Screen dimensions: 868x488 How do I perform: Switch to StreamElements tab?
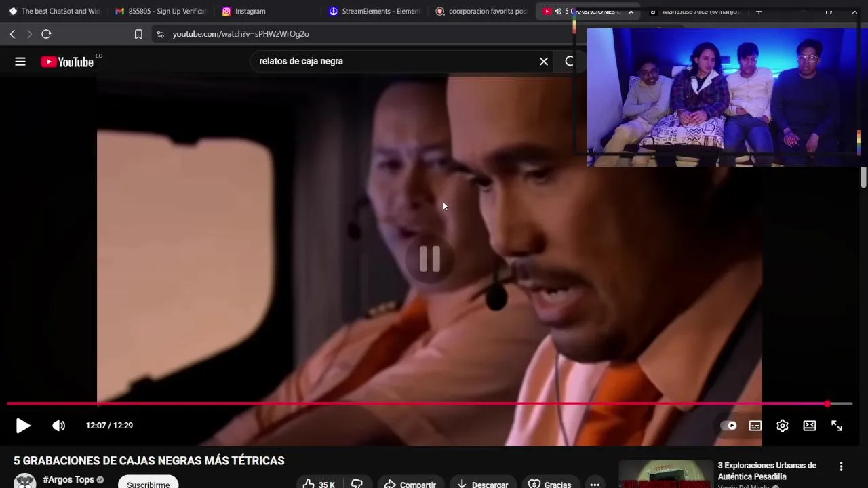pyautogui.click(x=374, y=12)
